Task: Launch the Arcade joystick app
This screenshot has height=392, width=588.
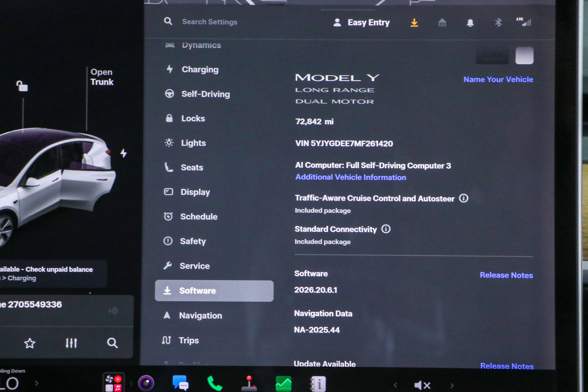Action: click(249, 384)
